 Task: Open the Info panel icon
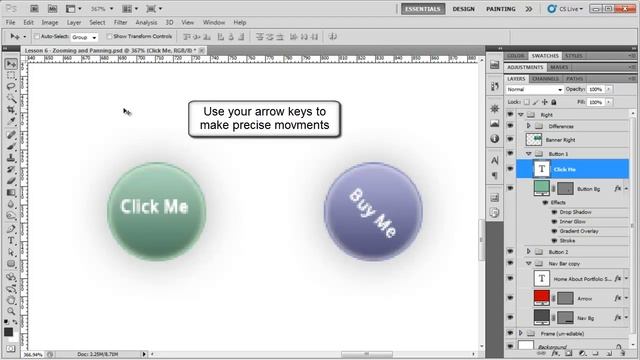coord(495,139)
